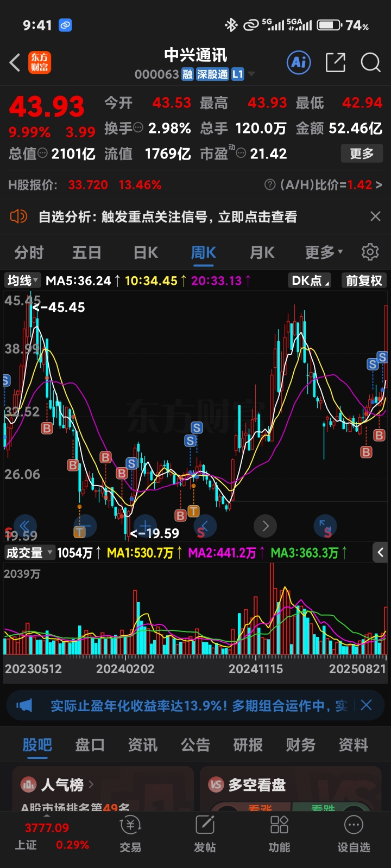
Task: Tap the MA5:36.24 value label
Action: point(78,280)
